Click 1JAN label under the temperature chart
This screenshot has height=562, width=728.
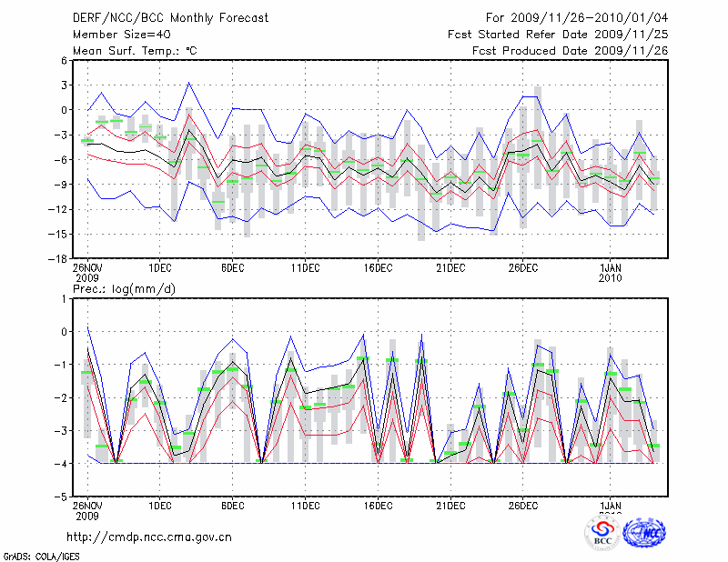pyautogui.click(x=611, y=267)
